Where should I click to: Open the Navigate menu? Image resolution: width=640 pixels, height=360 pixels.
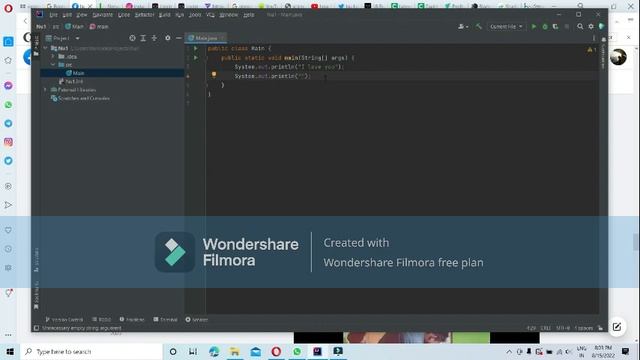pyautogui.click(x=102, y=15)
